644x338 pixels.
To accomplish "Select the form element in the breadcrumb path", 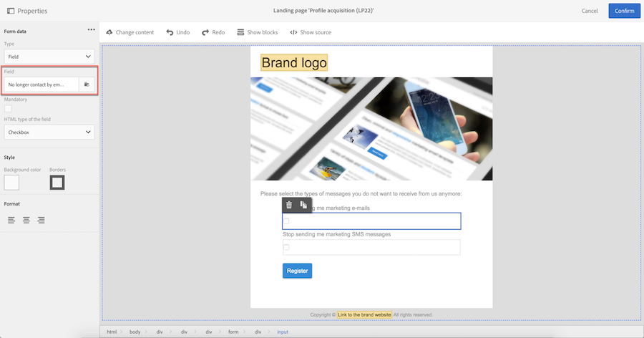I will point(233,332).
